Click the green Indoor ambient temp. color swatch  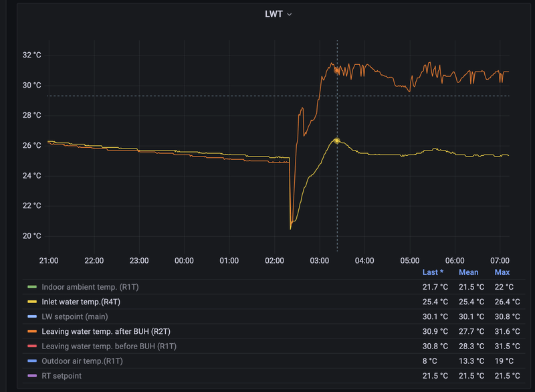click(32, 287)
